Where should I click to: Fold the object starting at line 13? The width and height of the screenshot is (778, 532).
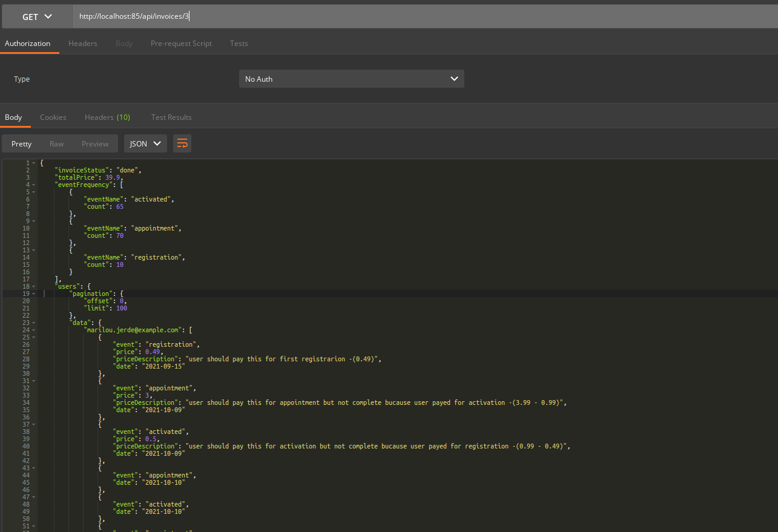click(33, 250)
